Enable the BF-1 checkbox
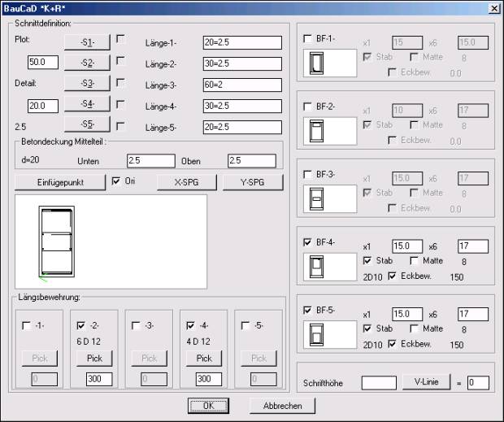The height and width of the screenshot is (422, 504). click(x=307, y=38)
